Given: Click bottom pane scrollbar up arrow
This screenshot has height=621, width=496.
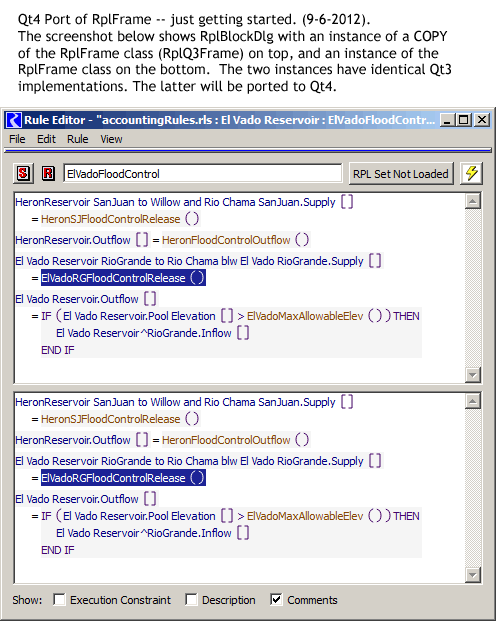Looking at the screenshot, I should (473, 401).
